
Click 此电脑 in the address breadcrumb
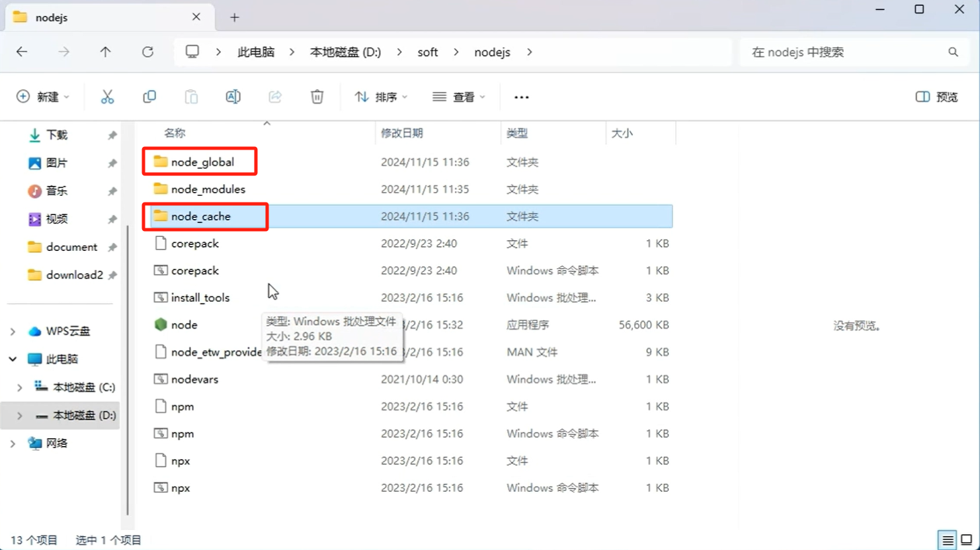pyautogui.click(x=256, y=52)
